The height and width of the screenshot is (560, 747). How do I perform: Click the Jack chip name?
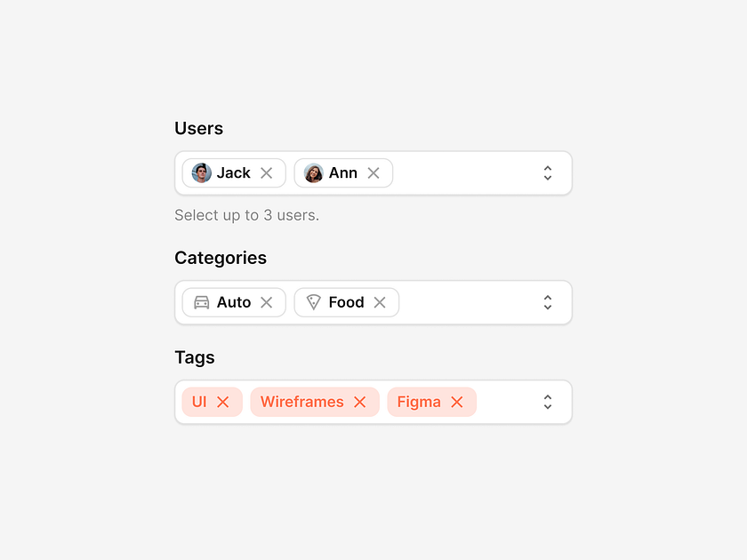pyautogui.click(x=234, y=173)
